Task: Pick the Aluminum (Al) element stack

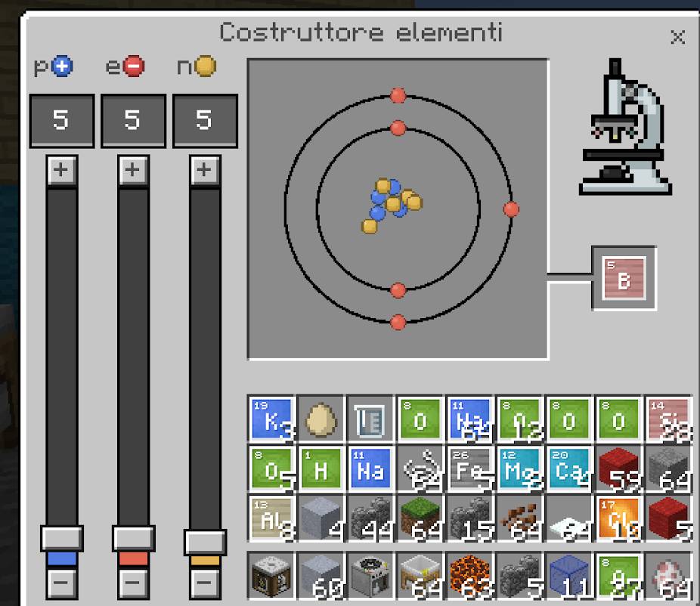Action: tap(271, 518)
